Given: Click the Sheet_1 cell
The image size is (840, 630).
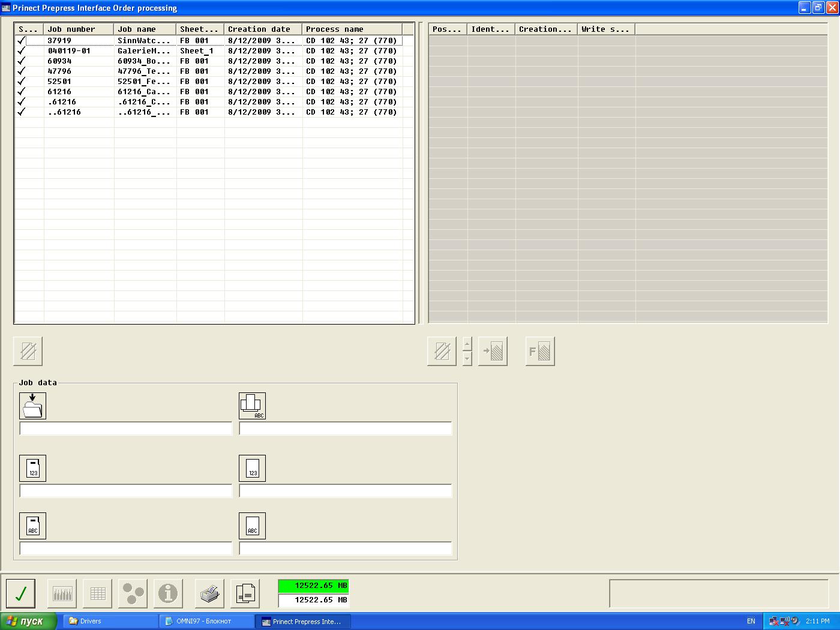Looking at the screenshot, I should point(197,51).
